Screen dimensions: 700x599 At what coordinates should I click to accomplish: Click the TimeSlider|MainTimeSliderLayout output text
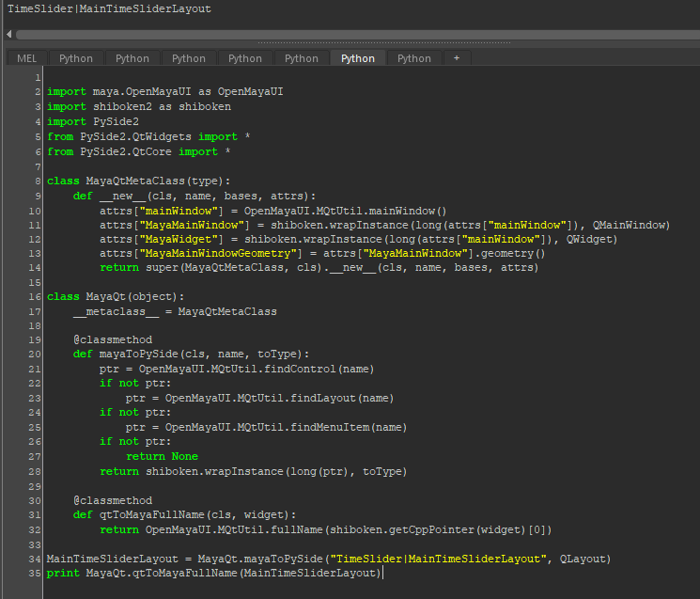pos(109,8)
